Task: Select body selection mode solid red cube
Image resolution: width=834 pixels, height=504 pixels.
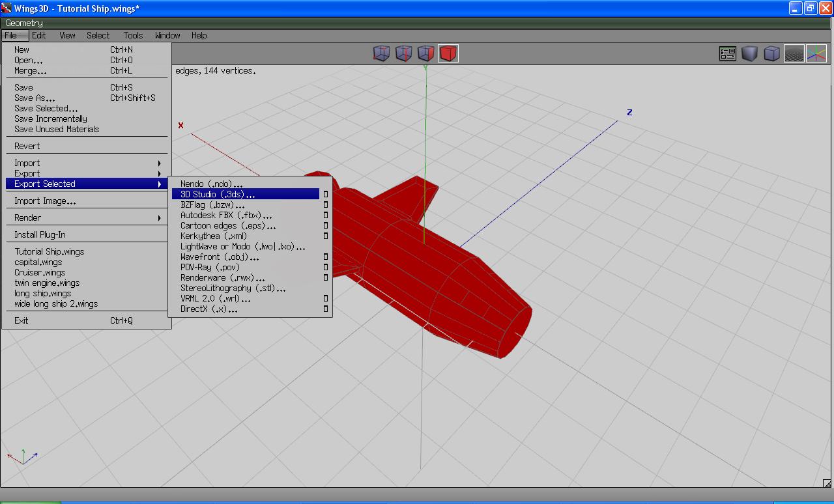Action: pos(448,53)
